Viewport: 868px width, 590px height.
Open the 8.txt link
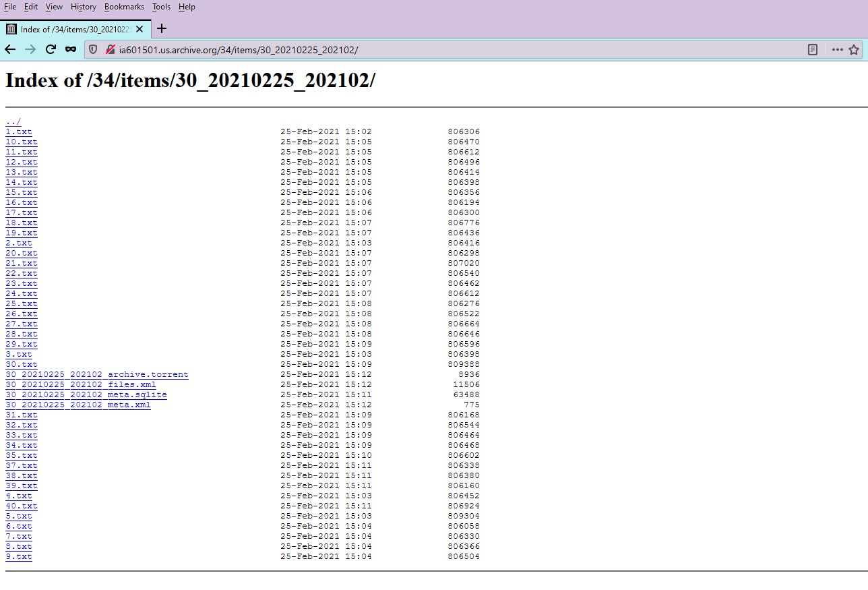pos(19,546)
